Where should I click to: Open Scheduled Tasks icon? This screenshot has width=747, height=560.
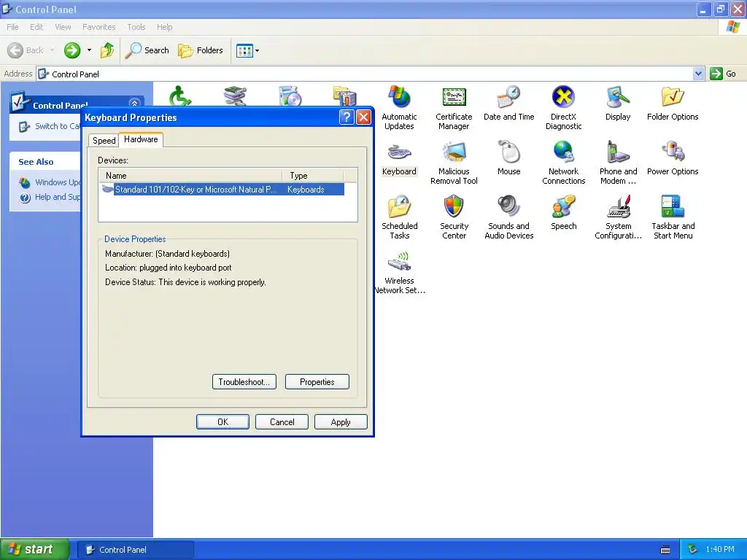(x=399, y=217)
